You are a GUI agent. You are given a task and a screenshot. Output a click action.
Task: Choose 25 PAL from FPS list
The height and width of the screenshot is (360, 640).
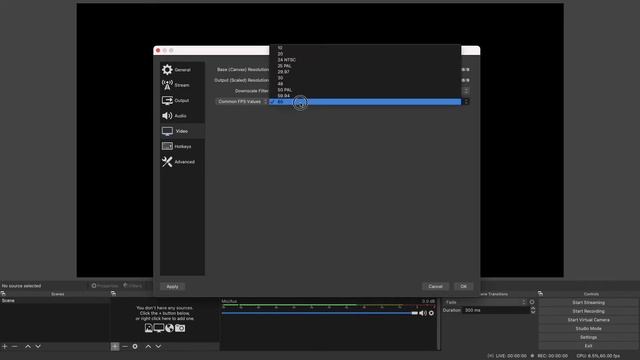click(x=365, y=66)
